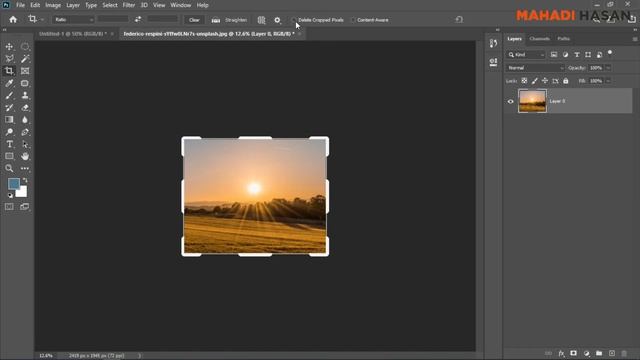Swap foreground and background colors
The height and width of the screenshot is (360, 640).
(x=25, y=180)
